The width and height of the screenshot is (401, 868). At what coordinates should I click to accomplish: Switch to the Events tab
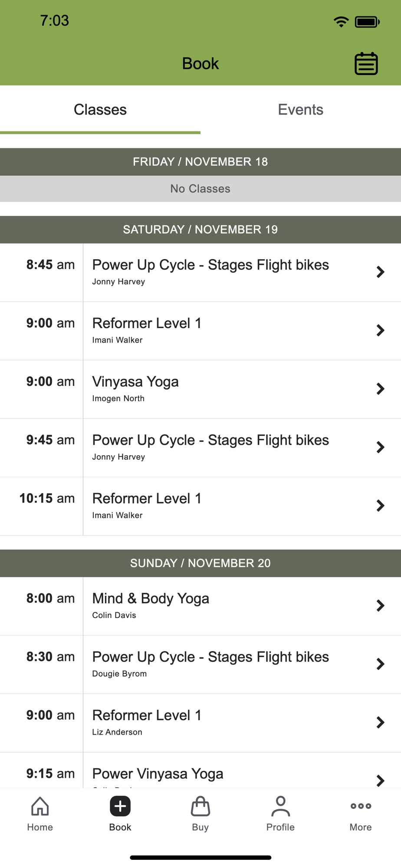(x=300, y=110)
